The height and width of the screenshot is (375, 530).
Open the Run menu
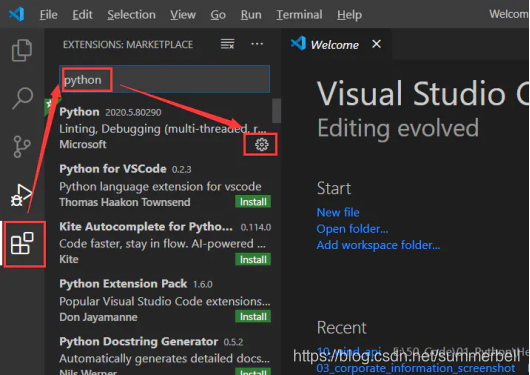[251, 15]
